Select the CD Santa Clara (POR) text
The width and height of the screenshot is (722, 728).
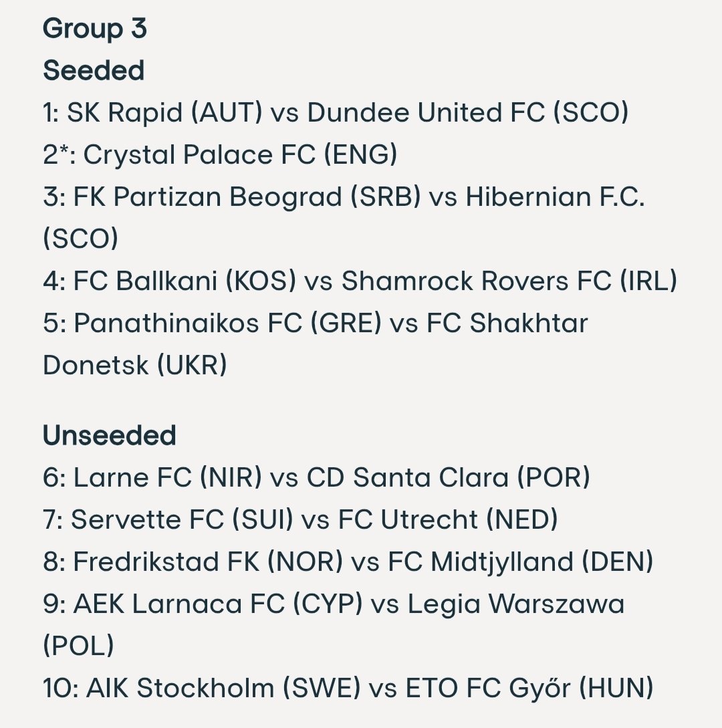[449, 478]
